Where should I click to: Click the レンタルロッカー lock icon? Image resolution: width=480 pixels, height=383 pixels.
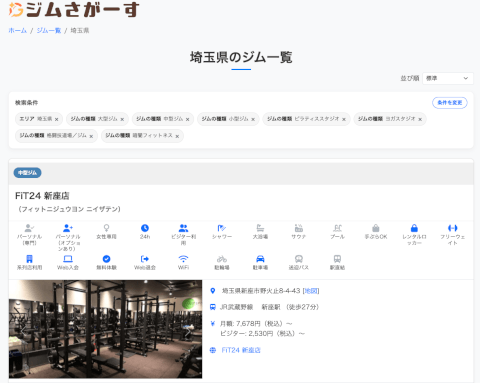pos(414,228)
